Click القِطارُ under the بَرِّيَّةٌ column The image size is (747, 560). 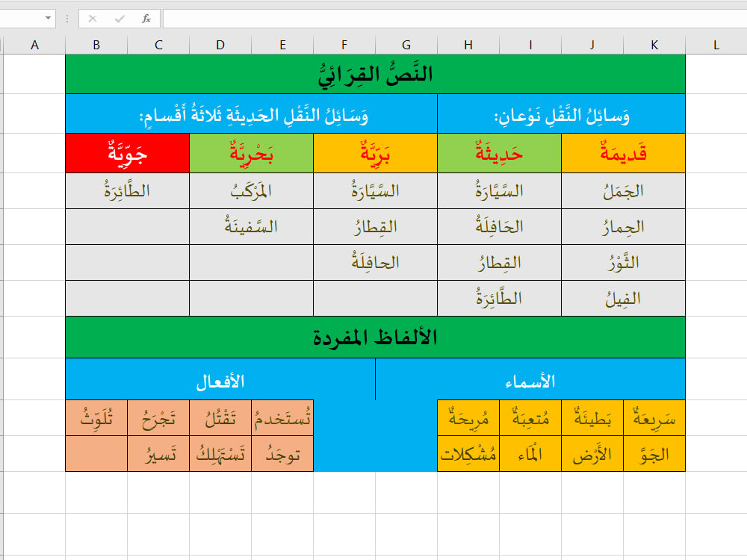[376, 227]
